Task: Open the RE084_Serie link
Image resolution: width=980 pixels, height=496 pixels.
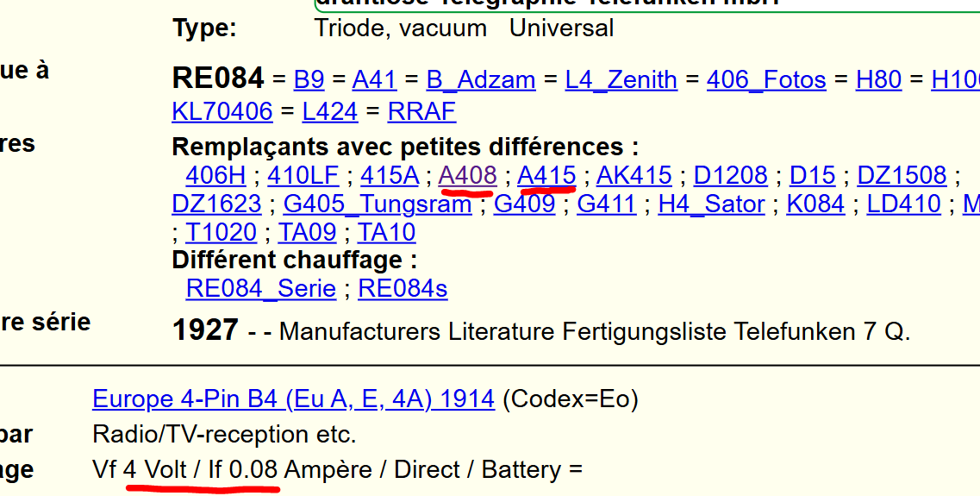Action: (x=261, y=288)
